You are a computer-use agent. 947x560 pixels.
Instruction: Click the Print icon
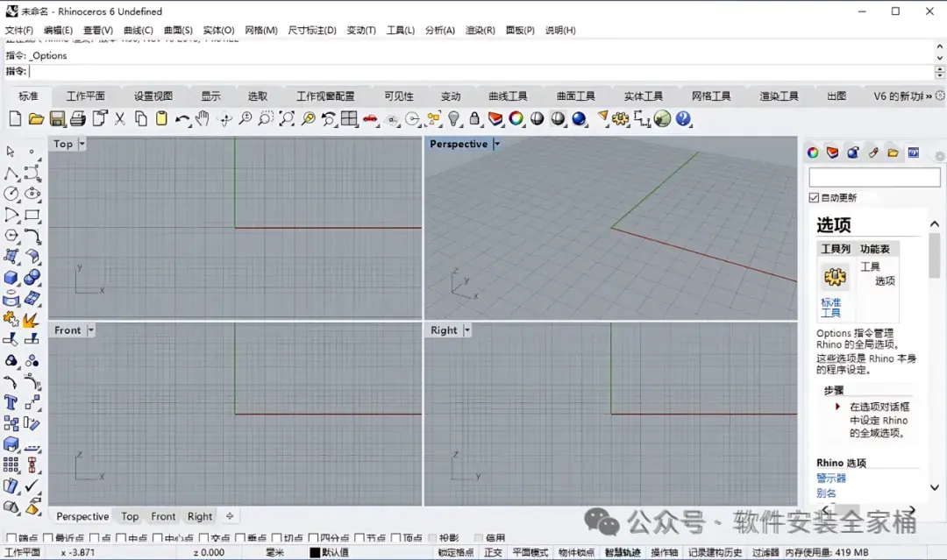pos(78,119)
